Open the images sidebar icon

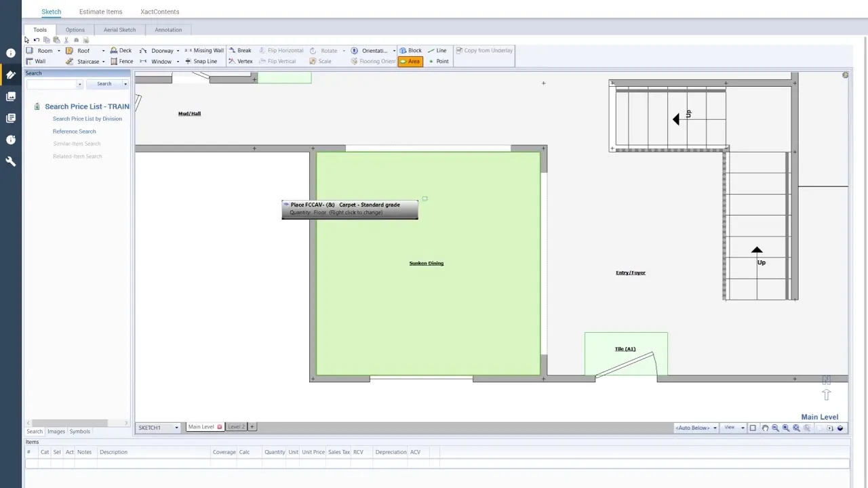(11, 96)
